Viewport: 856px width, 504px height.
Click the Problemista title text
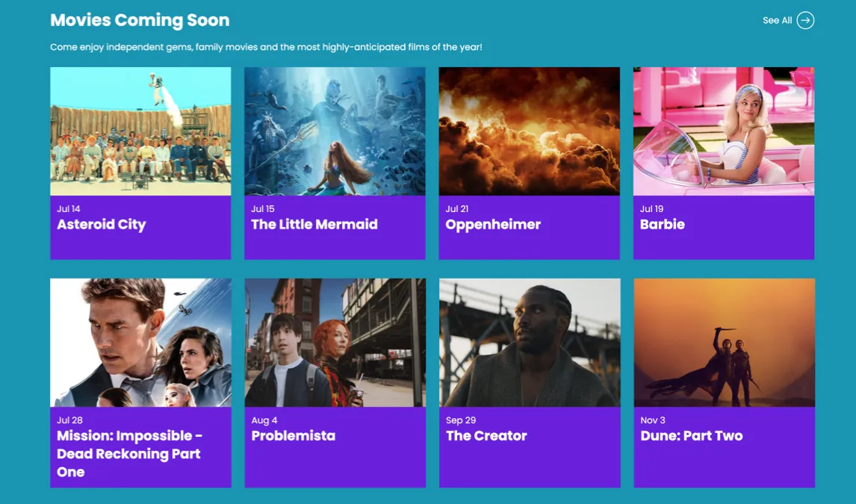point(293,436)
